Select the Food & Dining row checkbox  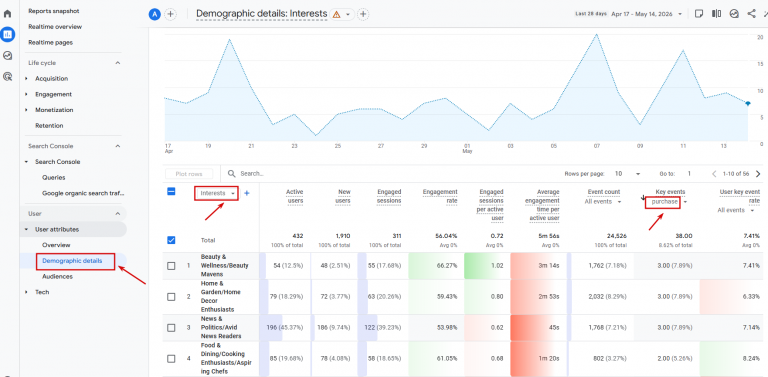[x=171, y=358]
